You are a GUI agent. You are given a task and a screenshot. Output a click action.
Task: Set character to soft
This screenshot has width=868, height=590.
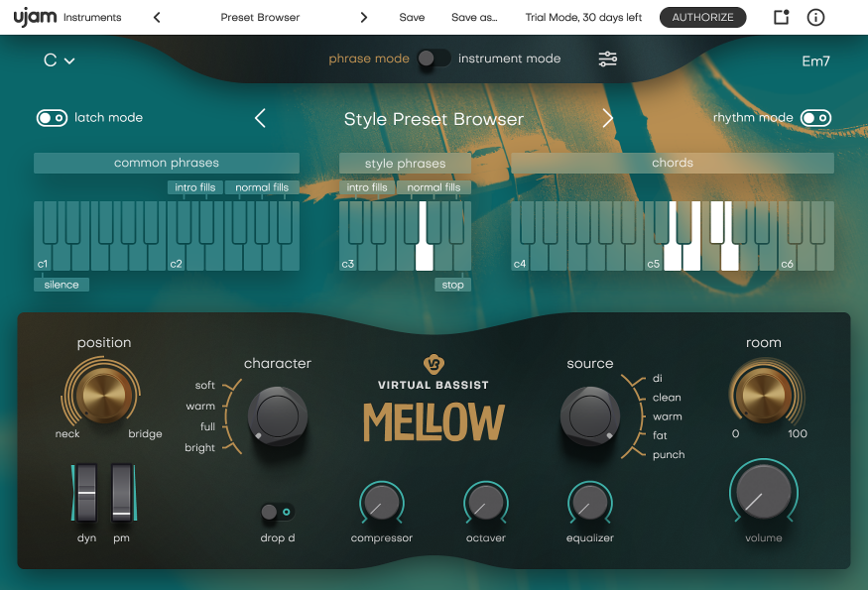204,385
